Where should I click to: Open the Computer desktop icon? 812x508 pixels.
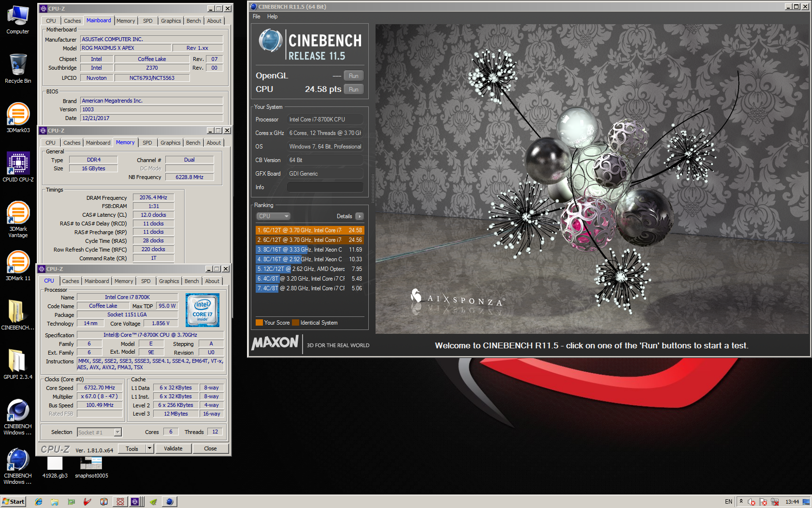click(18, 20)
